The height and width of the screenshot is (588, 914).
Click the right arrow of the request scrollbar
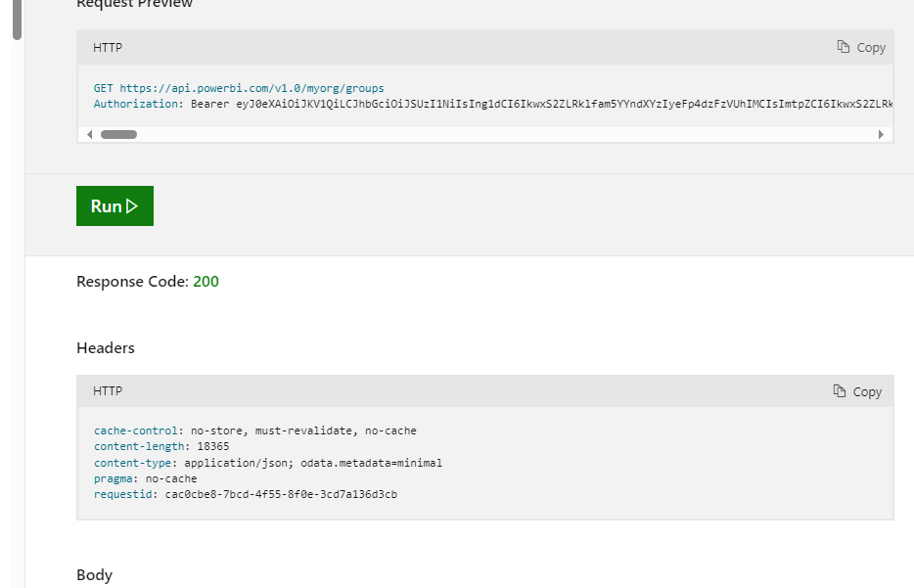pyautogui.click(x=881, y=135)
